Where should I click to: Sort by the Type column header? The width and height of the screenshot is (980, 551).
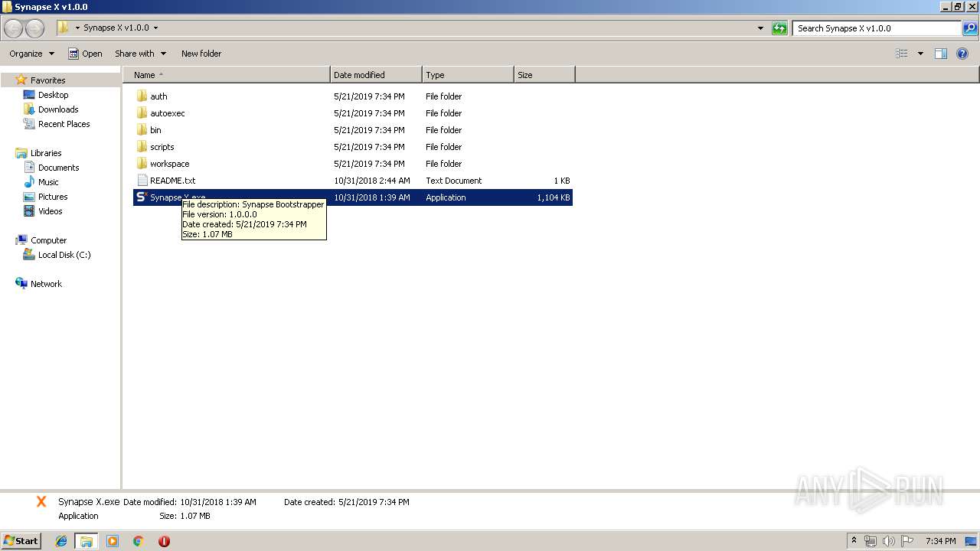(x=468, y=75)
